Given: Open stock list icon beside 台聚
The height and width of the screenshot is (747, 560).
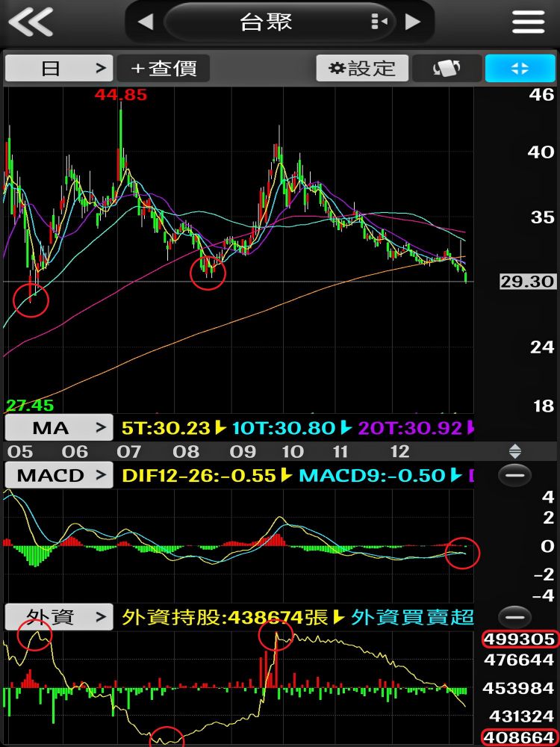Looking at the screenshot, I should click(379, 22).
